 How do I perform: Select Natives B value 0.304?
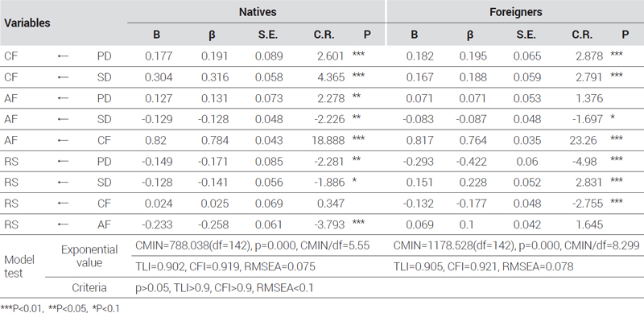coord(156,77)
